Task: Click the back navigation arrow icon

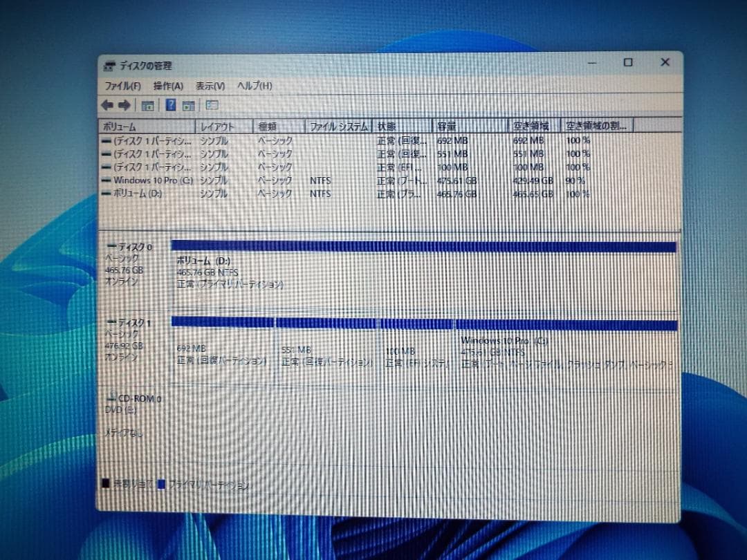Action: point(107,104)
